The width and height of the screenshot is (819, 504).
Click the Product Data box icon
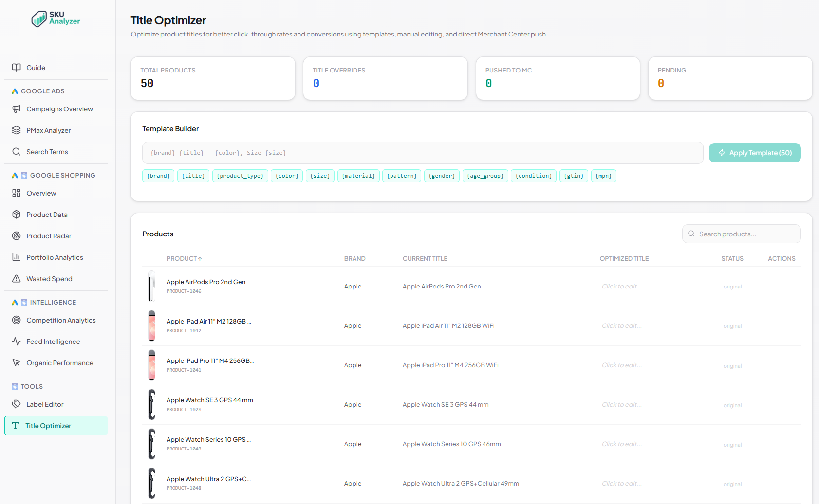tap(16, 214)
